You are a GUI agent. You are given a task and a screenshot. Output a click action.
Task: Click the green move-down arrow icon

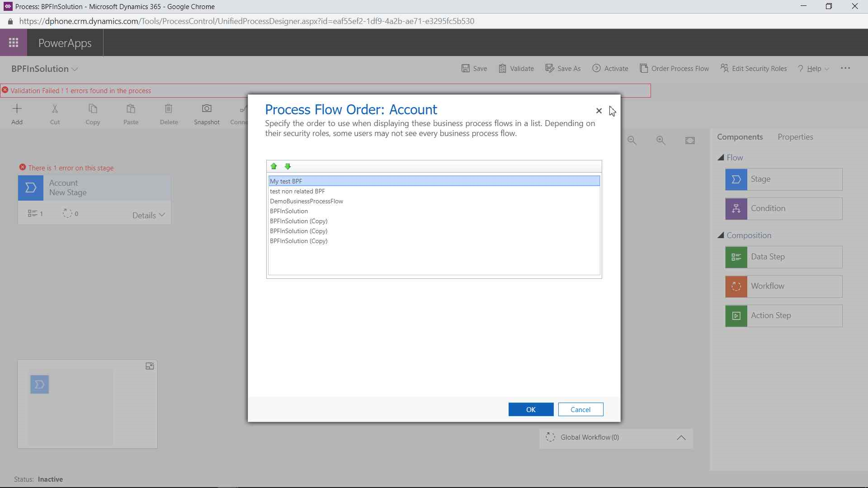pyautogui.click(x=288, y=166)
